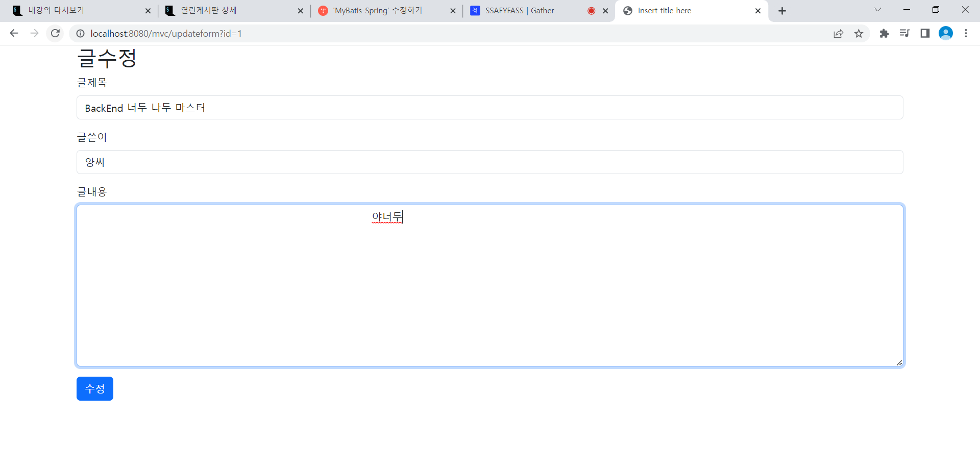The height and width of the screenshot is (467, 980).
Task: Click the 글쓴이 writer input field
Action: point(490,162)
